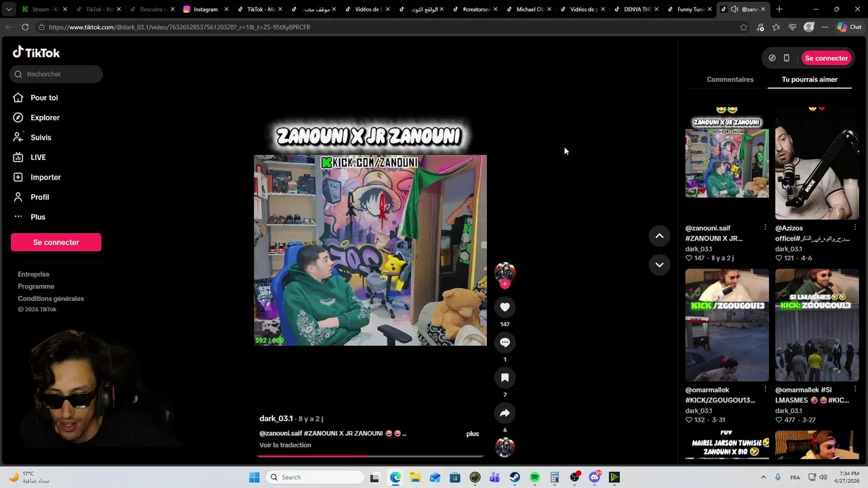
Task: Open Entreprise footer link
Action: click(33, 274)
